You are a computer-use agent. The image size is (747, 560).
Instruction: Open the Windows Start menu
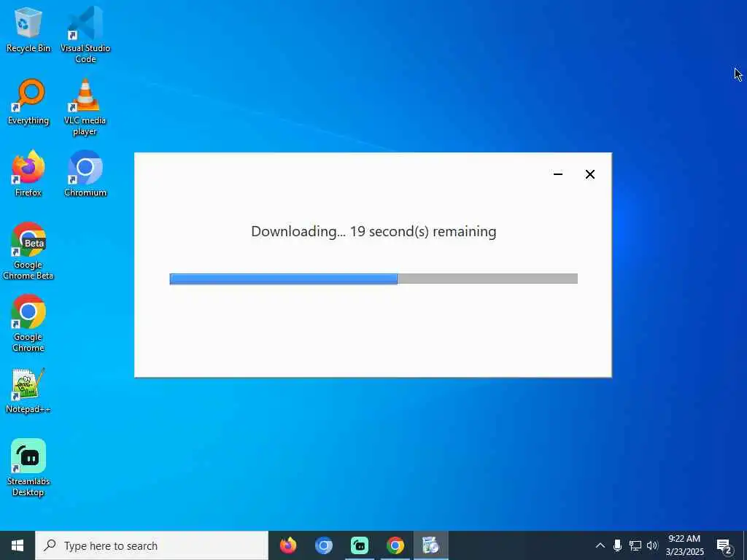point(18,545)
